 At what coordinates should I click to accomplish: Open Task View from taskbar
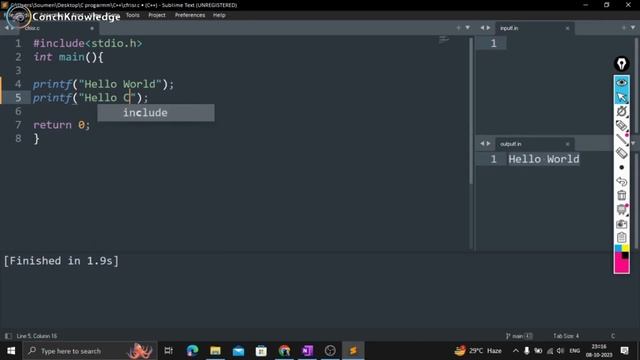click(x=169, y=351)
